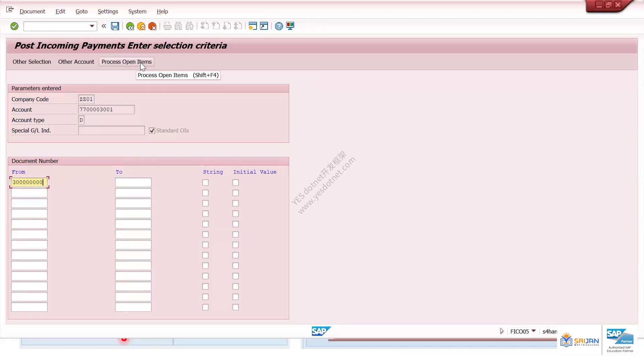644x362 pixels.
Task: Save the document with the floppy disk icon
Action: 115,26
